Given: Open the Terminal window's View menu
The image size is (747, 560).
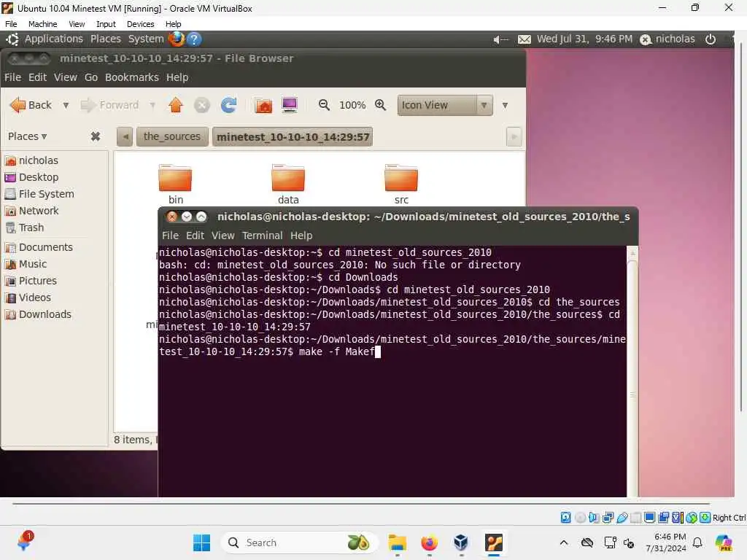Looking at the screenshot, I should tap(223, 236).
